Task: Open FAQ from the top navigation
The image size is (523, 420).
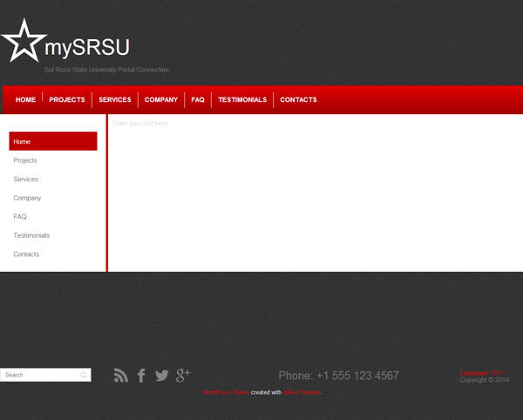Action: (198, 100)
